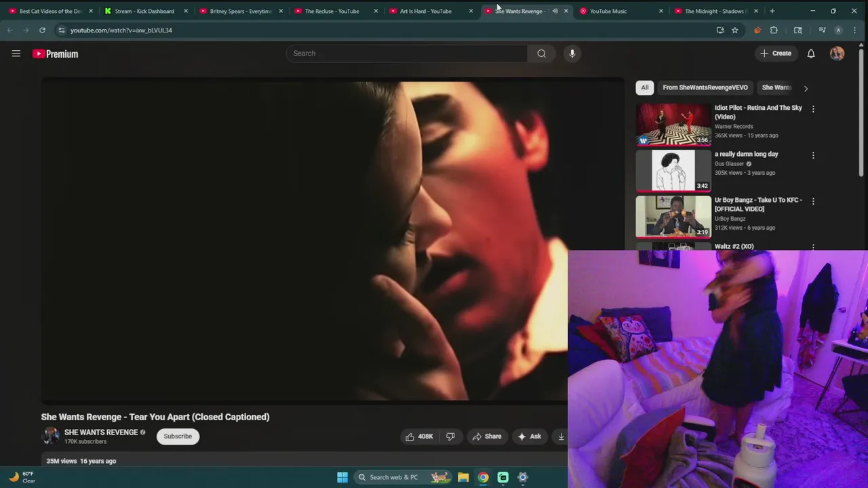Click Chrome profile avatar in toolbar
This screenshot has height=488, width=868.
pos(838,30)
